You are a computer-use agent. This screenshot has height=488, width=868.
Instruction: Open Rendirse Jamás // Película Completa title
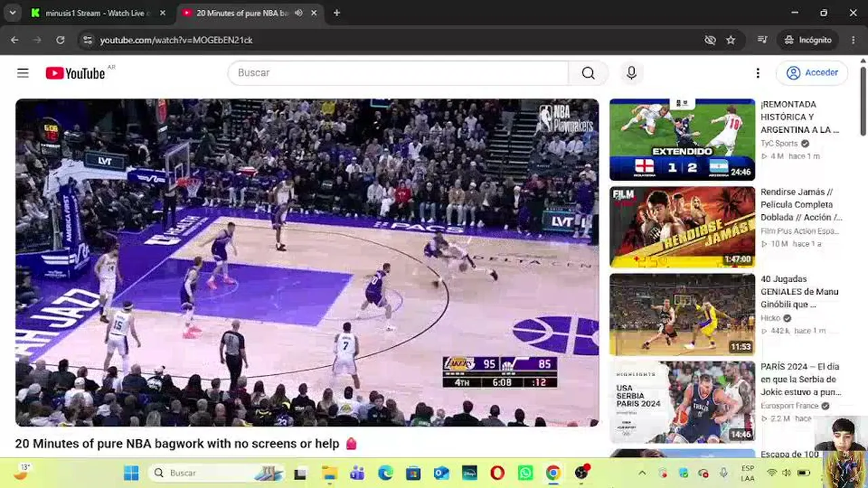click(x=801, y=205)
